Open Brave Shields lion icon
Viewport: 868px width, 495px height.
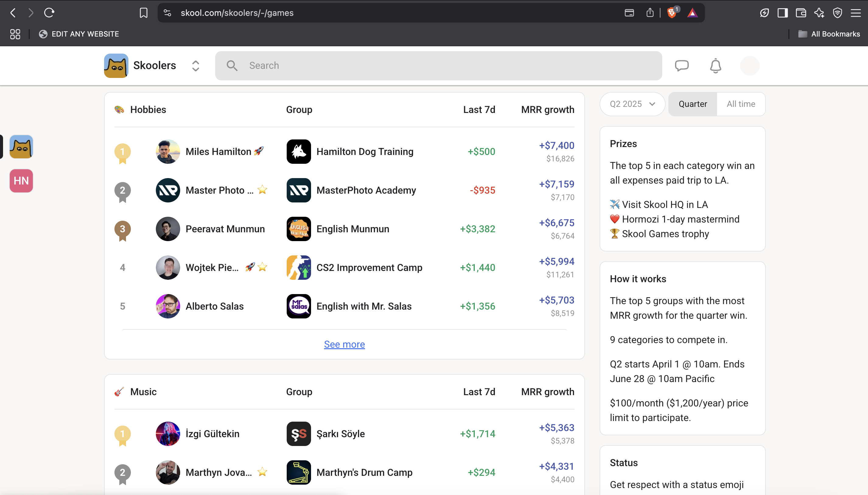coord(672,13)
